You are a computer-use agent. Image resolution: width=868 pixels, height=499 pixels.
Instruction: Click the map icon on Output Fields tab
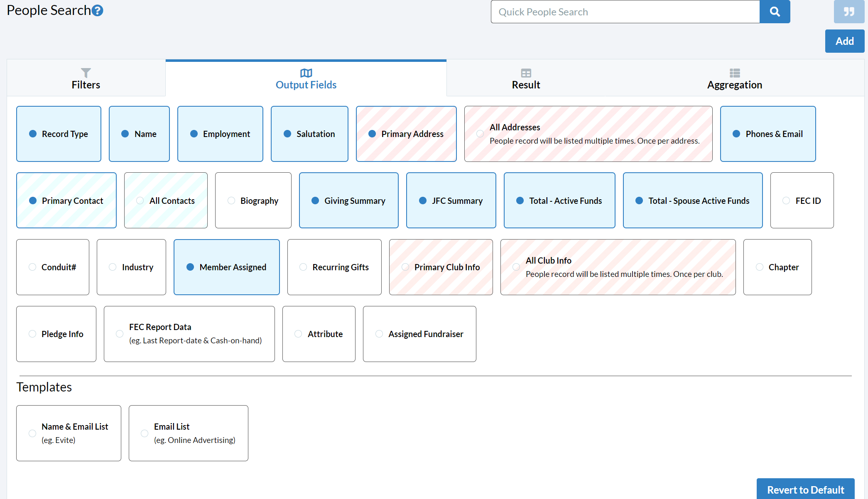[306, 73]
